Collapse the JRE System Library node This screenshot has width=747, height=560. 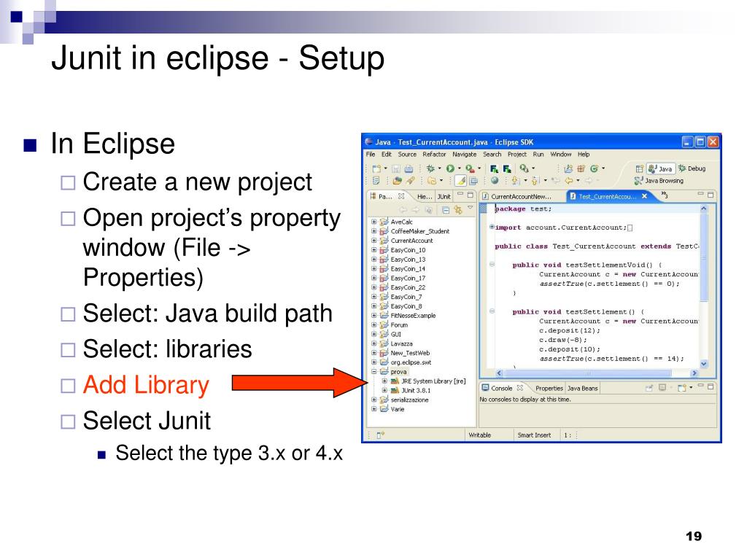click(x=384, y=381)
